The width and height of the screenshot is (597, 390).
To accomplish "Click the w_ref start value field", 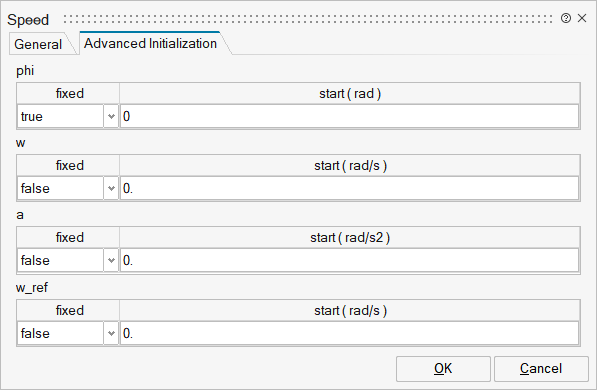I will pyautogui.click(x=350, y=333).
